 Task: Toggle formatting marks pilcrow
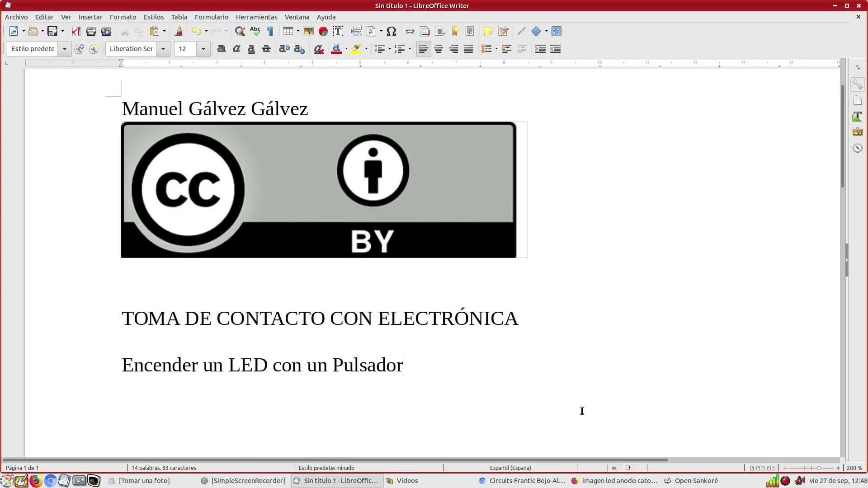(270, 31)
